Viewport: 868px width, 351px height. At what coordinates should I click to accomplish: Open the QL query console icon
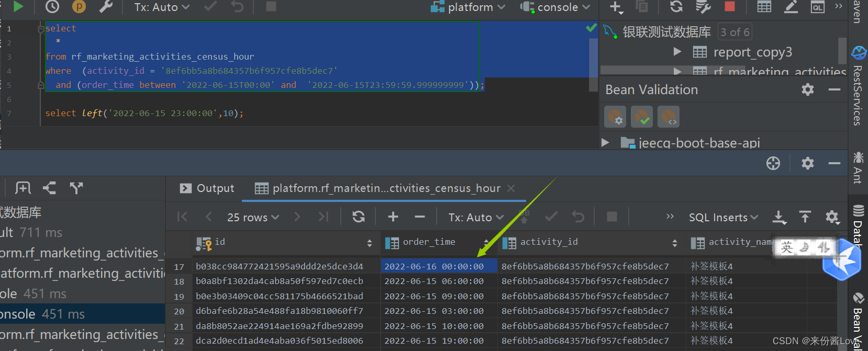coord(817,6)
